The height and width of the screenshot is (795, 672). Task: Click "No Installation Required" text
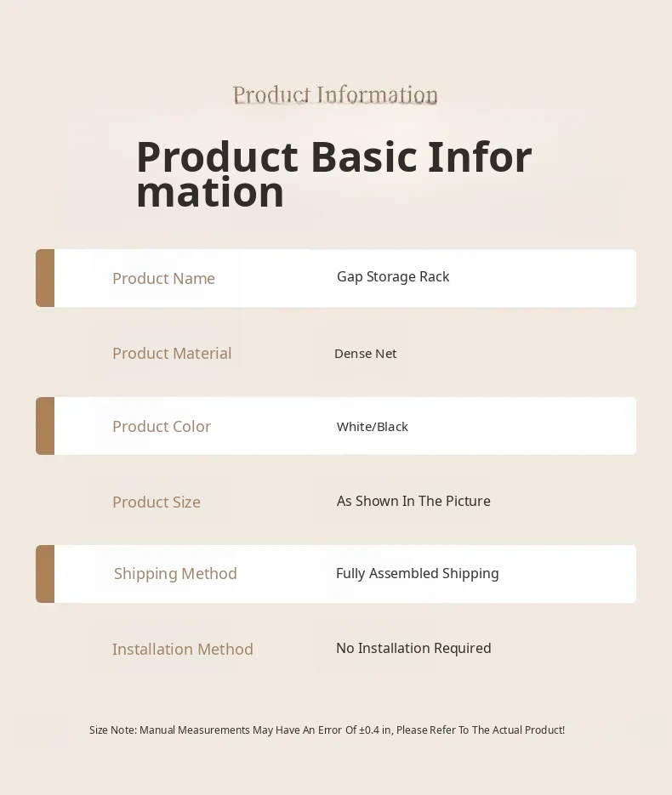click(413, 649)
